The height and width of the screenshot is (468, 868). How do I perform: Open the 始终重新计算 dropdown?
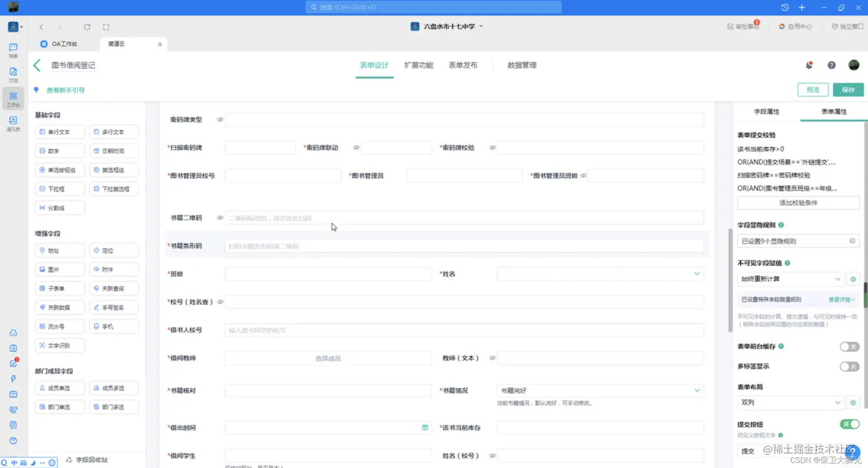(790, 279)
